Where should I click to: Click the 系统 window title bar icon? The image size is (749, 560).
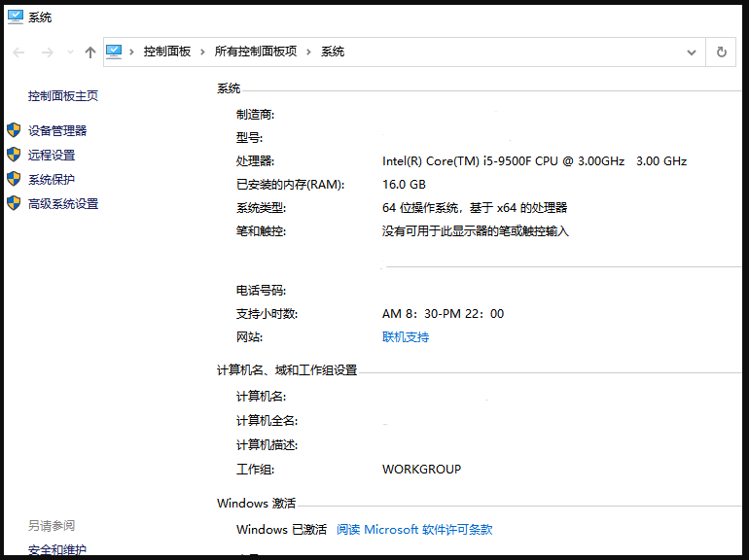[16, 17]
